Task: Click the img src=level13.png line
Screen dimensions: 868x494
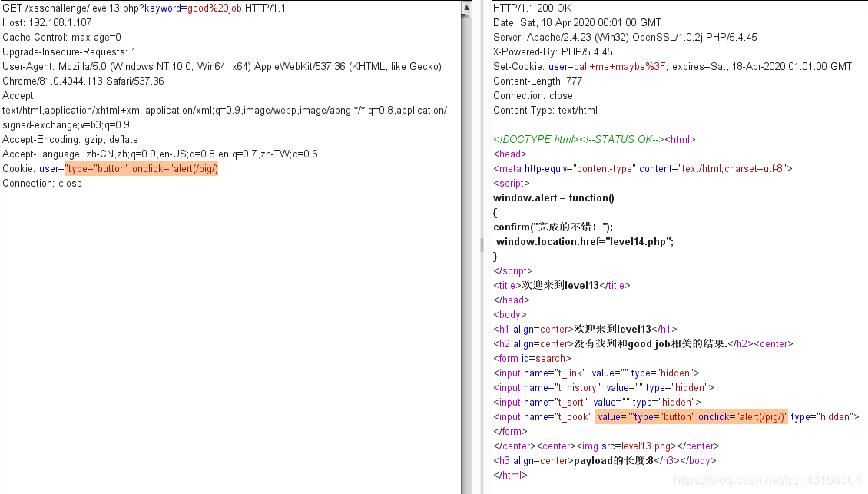Action: 606,446
